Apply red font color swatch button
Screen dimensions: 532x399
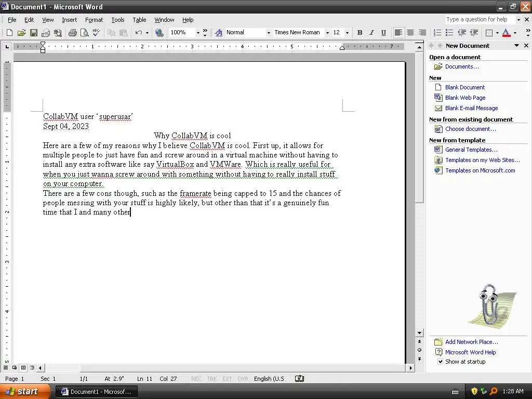tap(506, 33)
